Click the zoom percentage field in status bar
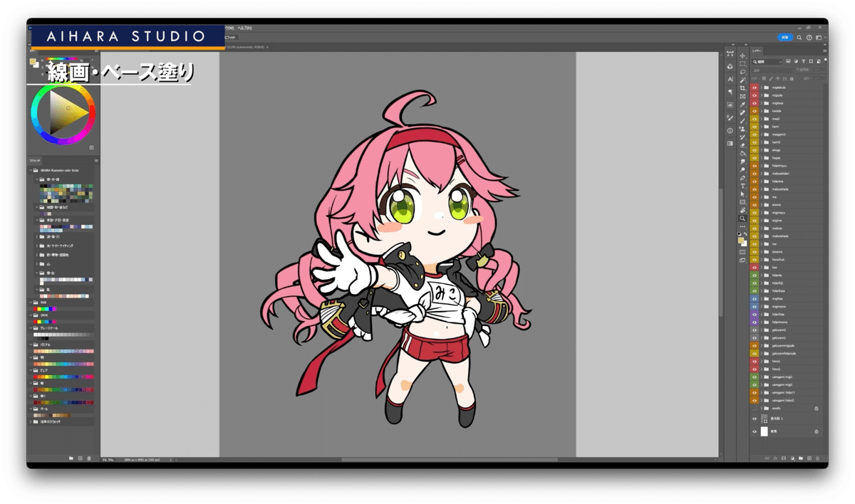The image size is (855, 504). click(x=108, y=460)
